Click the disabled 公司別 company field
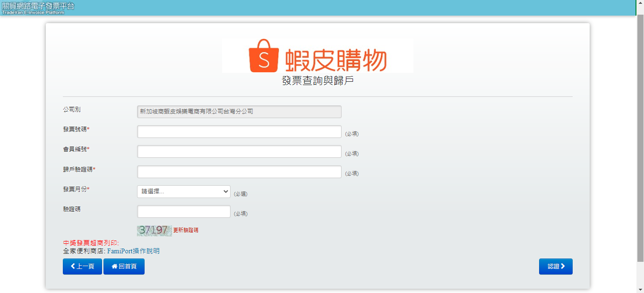This screenshot has width=644, height=293. 239,112
